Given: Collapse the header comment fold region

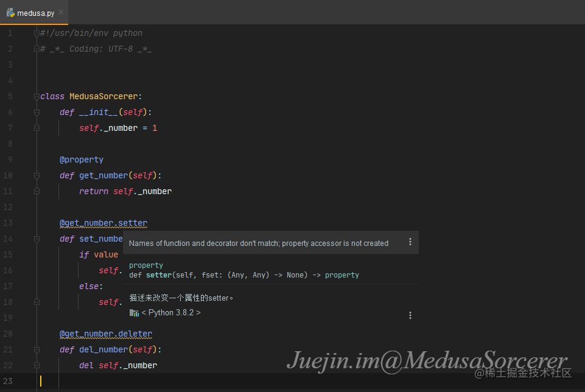Looking at the screenshot, I should click(36, 32).
